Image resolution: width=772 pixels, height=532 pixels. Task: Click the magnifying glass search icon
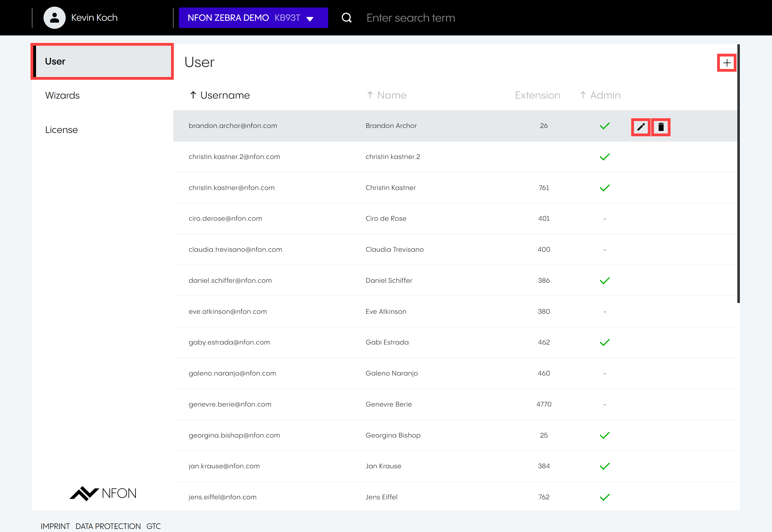346,18
